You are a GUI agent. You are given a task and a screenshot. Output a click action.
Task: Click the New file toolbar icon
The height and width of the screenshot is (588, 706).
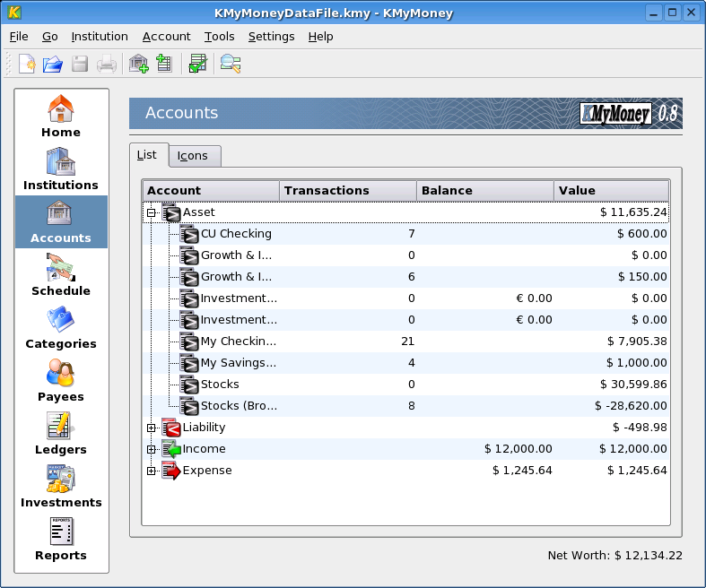27,64
